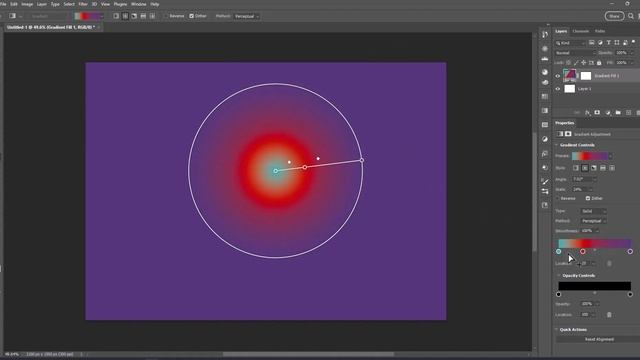Toggle Dither checkbox in Properties panel
This screenshot has width=640, height=360.
[588, 198]
